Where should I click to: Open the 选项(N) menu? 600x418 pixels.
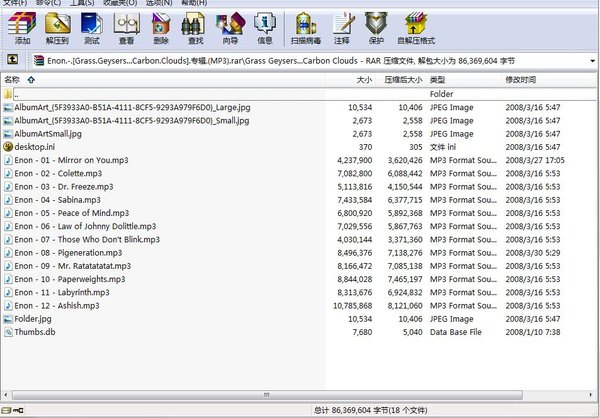159,3
